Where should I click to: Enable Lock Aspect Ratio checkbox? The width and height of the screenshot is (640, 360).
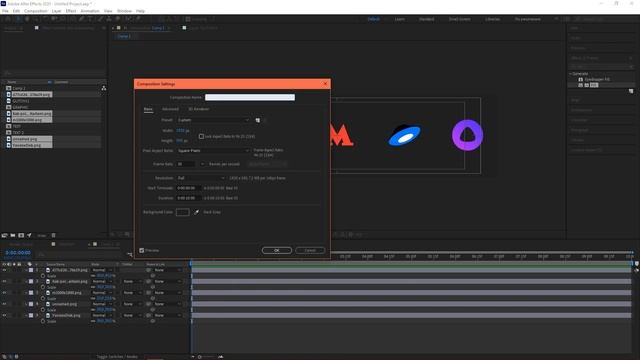tap(201, 136)
